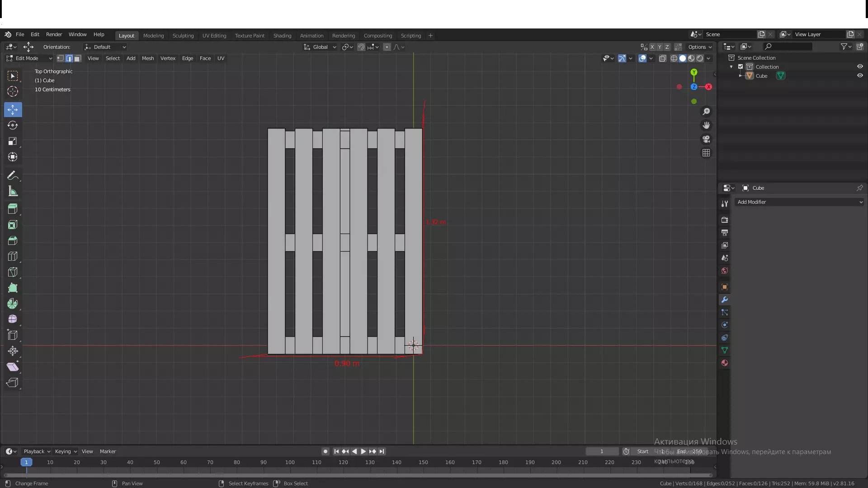Select the Cursor tool

[x=13, y=92]
